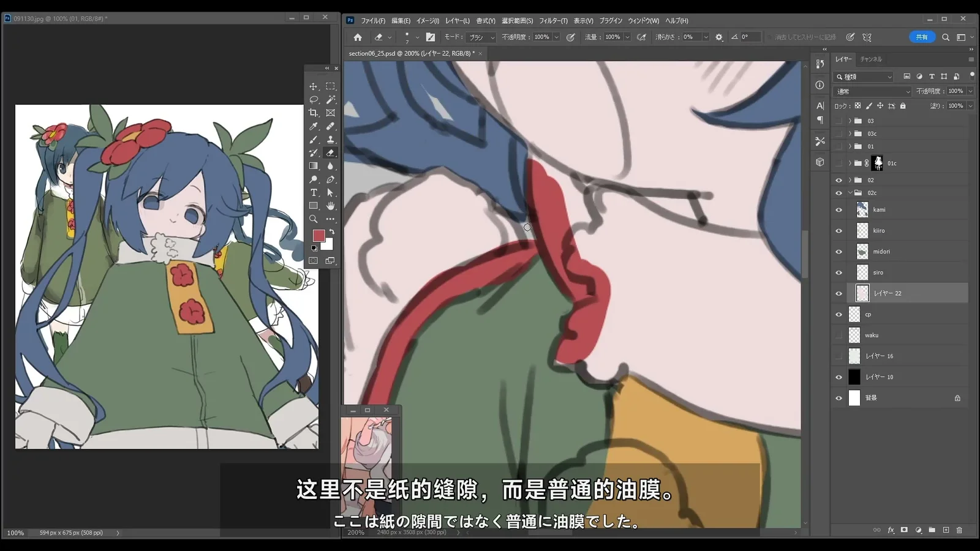Hide the kami layer
This screenshot has height=551, width=980.
pos(839,210)
